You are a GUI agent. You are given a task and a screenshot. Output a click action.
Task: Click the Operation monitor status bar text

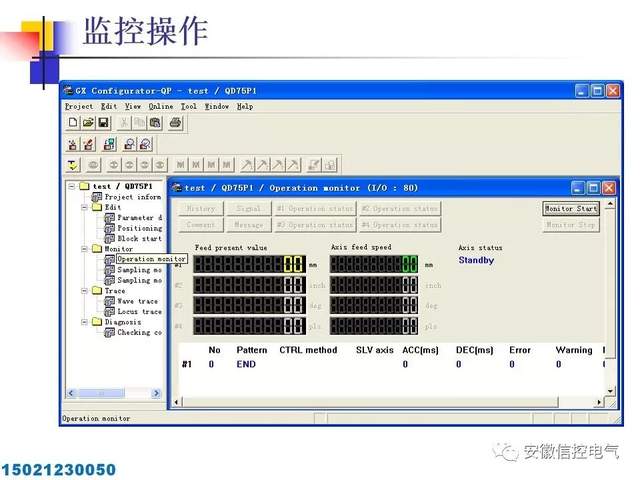point(96,418)
